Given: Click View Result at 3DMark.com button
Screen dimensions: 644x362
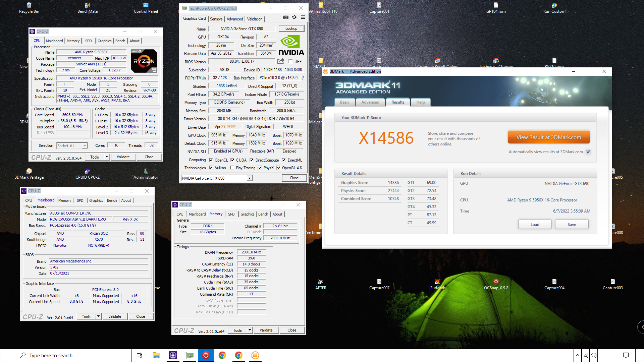Looking at the screenshot, I should point(549,137).
